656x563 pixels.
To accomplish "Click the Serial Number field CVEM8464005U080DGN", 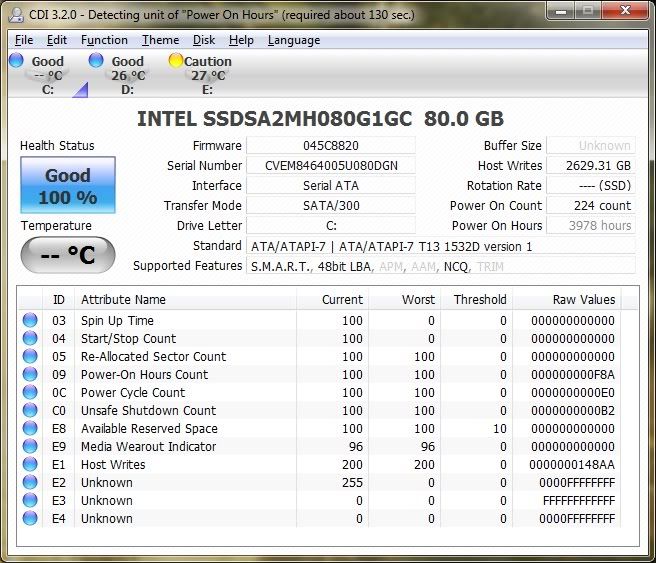I will click(331, 166).
